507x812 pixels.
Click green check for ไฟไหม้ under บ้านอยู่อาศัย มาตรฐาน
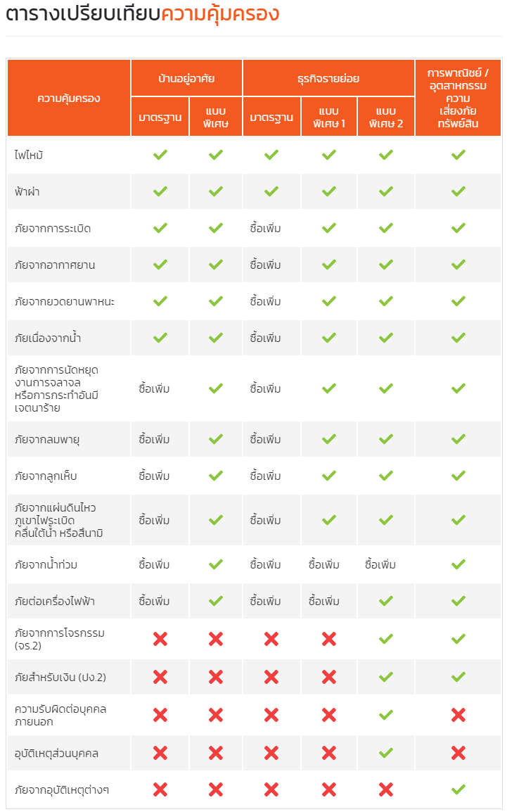(160, 154)
